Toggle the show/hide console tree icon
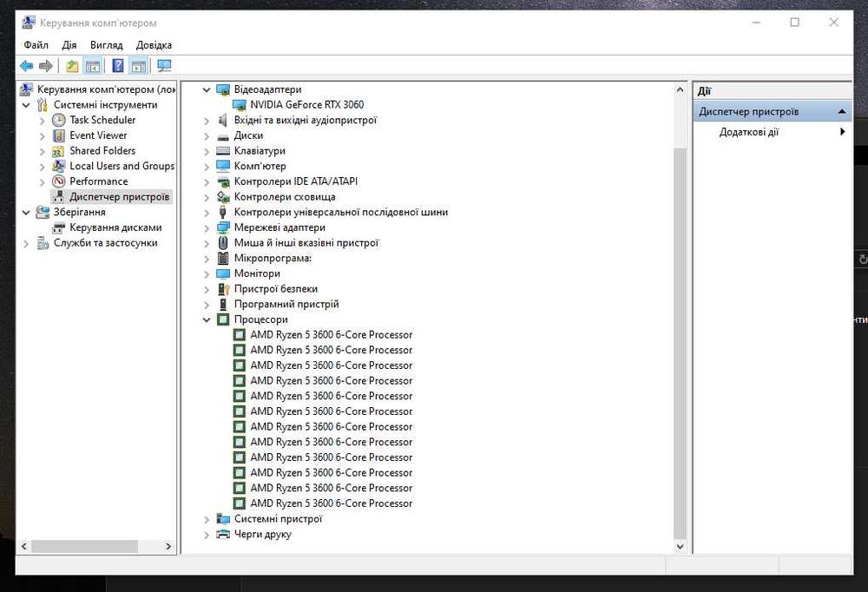This screenshot has width=868, height=592. point(93,66)
